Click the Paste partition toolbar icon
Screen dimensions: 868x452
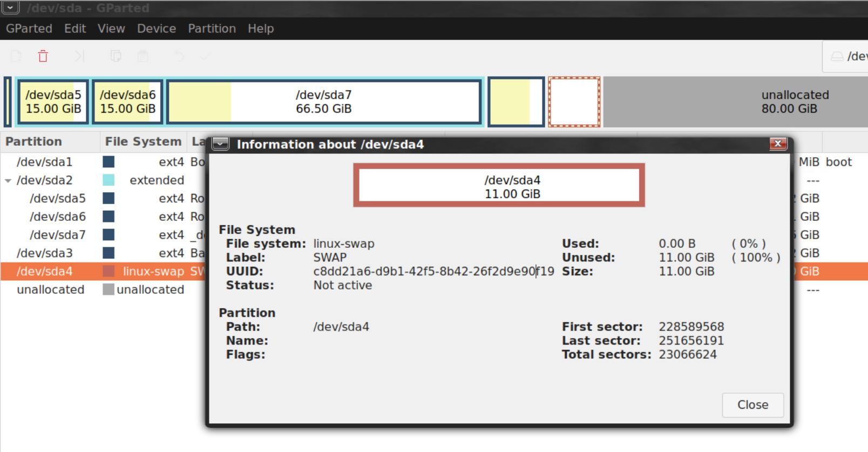143,56
